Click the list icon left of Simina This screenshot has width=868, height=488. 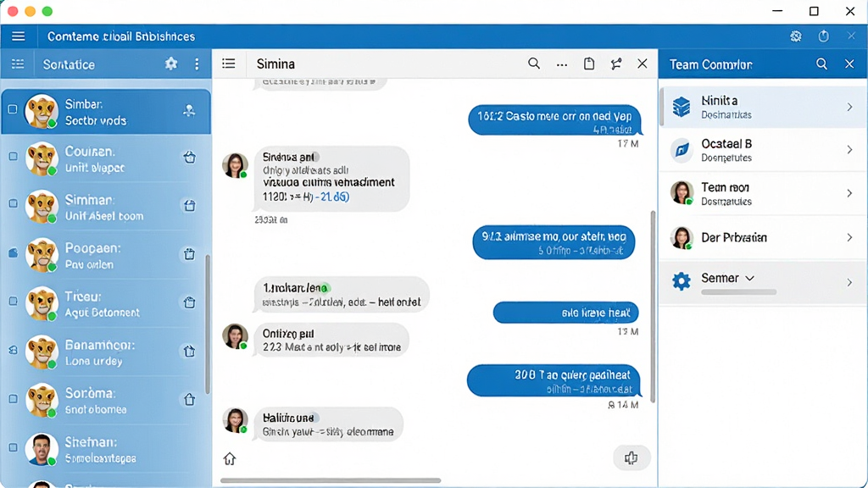(x=229, y=64)
